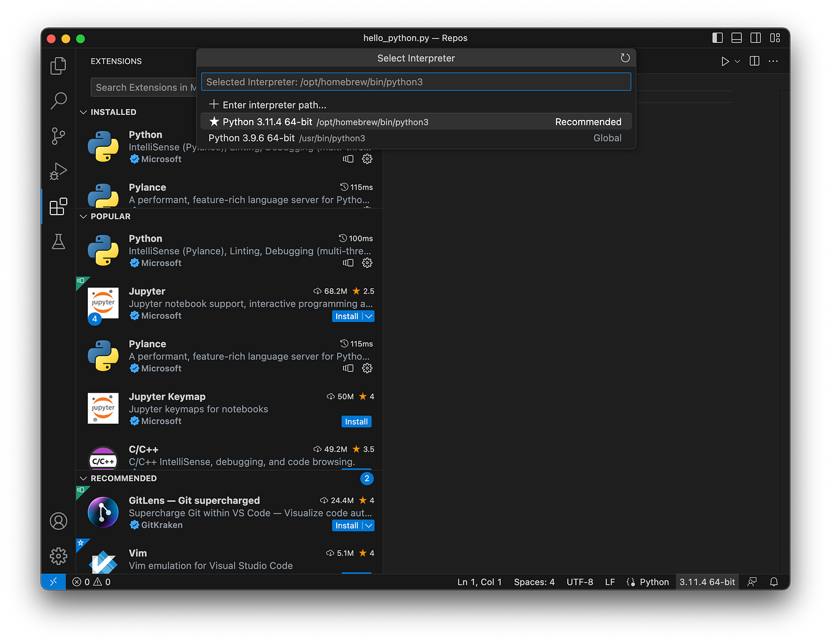Click recommended extensions count badge 2
This screenshot has width=831, height=644.
tap(367, 478)
